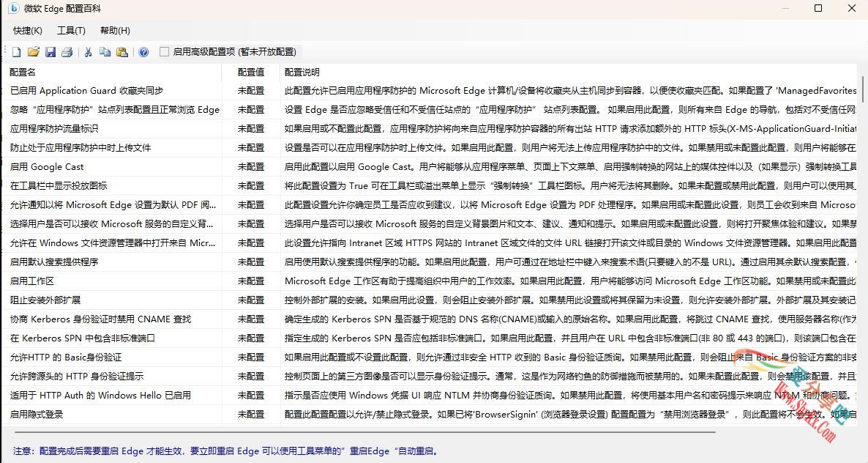Image resolution: width=868 pixels, height=463 pixels.
Task: Click 未配置 value for 应用程序防护流量标识
Action: pos(251,128)
